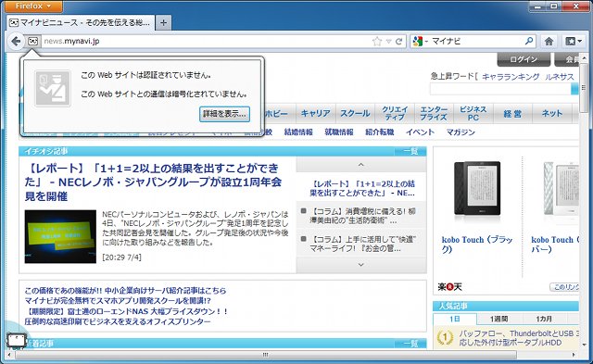Open the kobo Touch (ブラック) link
This screenshot has width=593, height=364.
coord(477,245)
